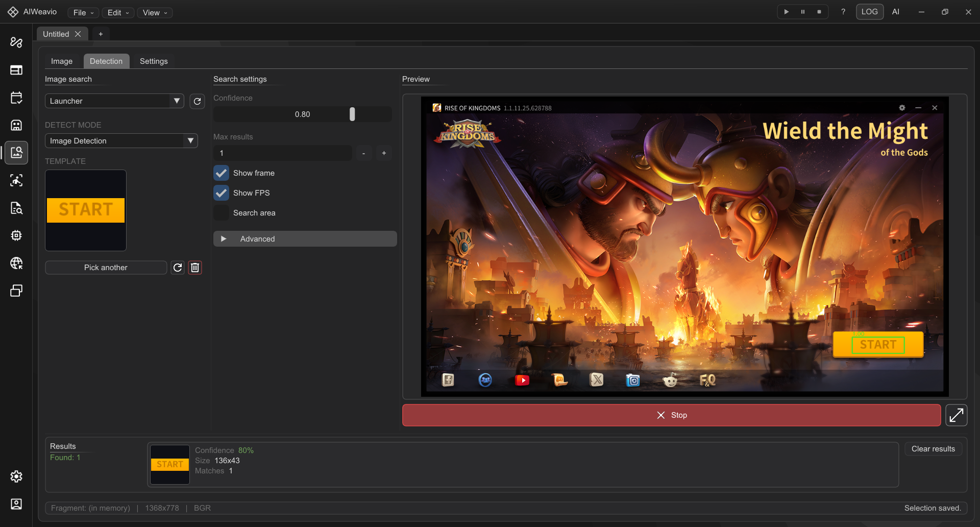Add a new tab with the plus button
Screen dimensions: 980x527
click(x=101, y=34)
